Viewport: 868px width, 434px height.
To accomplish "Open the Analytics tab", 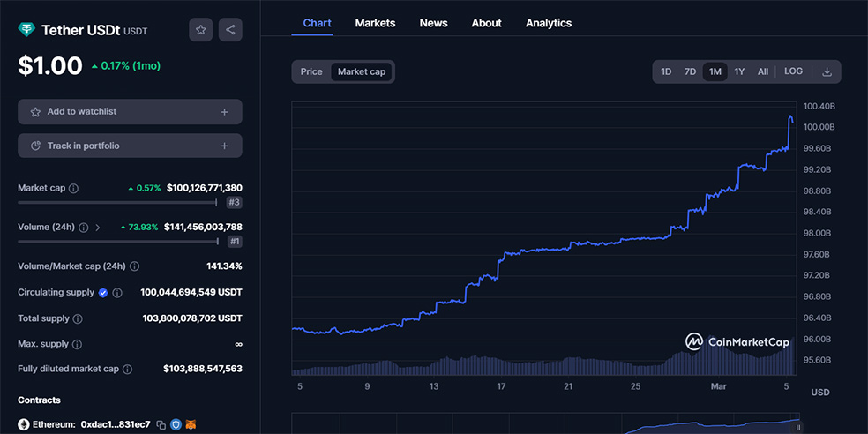I will [549, 23].
